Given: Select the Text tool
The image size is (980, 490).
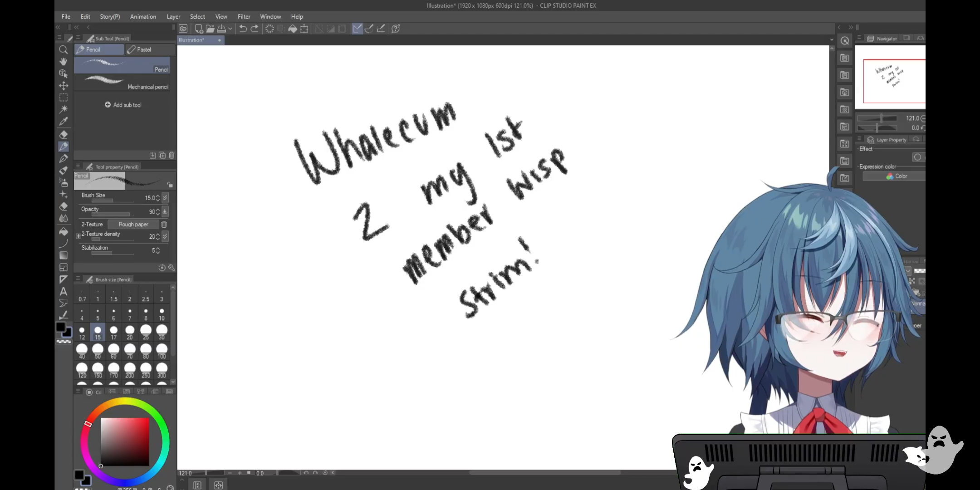Looking at the screenshot, I should 64,291.
